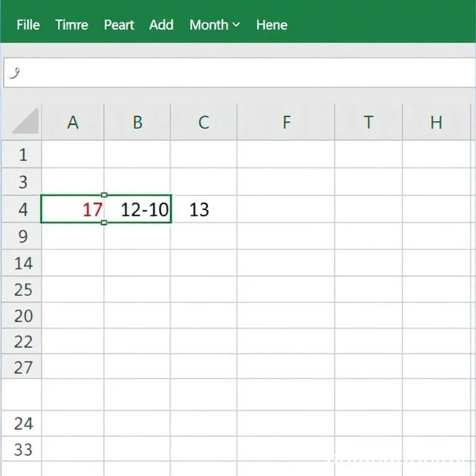Select row 14 header

(x=22, y=263)
